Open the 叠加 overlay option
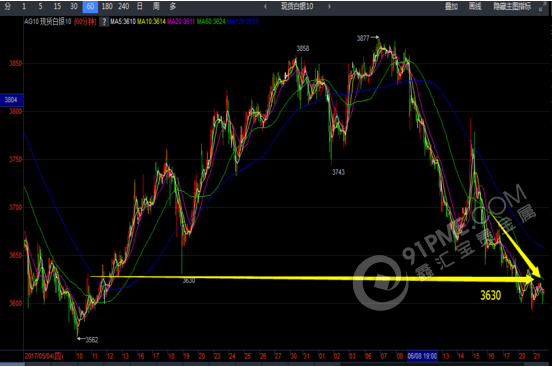This screenshot has width=554, height=367. [451, 6]
